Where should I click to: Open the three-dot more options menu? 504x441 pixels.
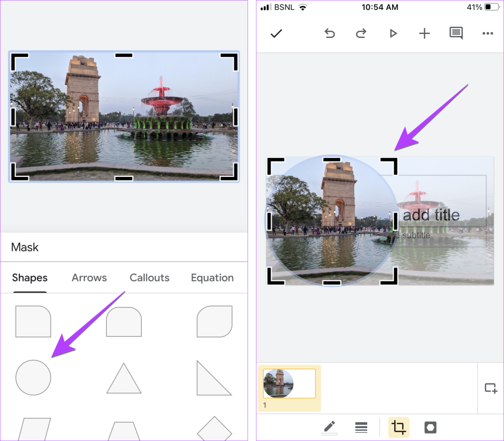[x=487, y=34]
